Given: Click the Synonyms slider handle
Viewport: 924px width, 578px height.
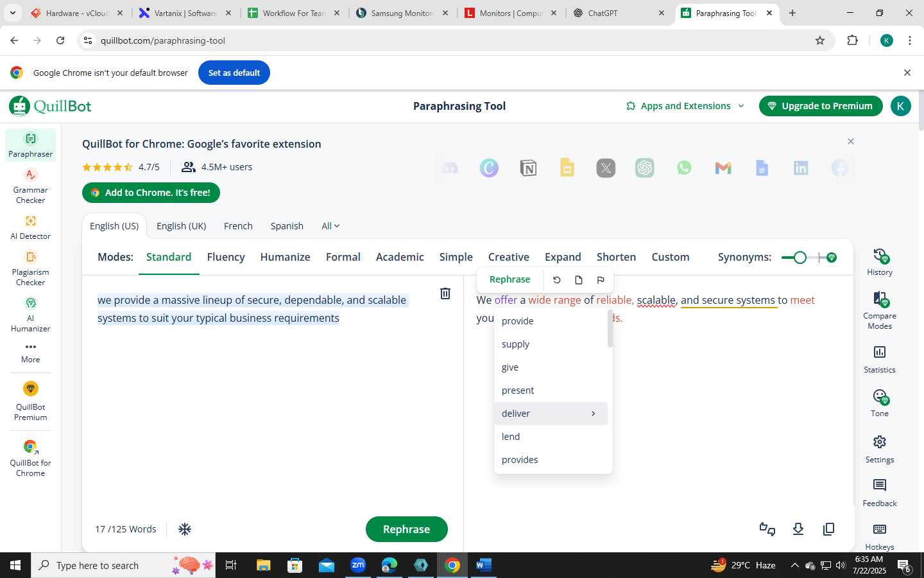Looking at the screenshot, I should click(800, 258).
